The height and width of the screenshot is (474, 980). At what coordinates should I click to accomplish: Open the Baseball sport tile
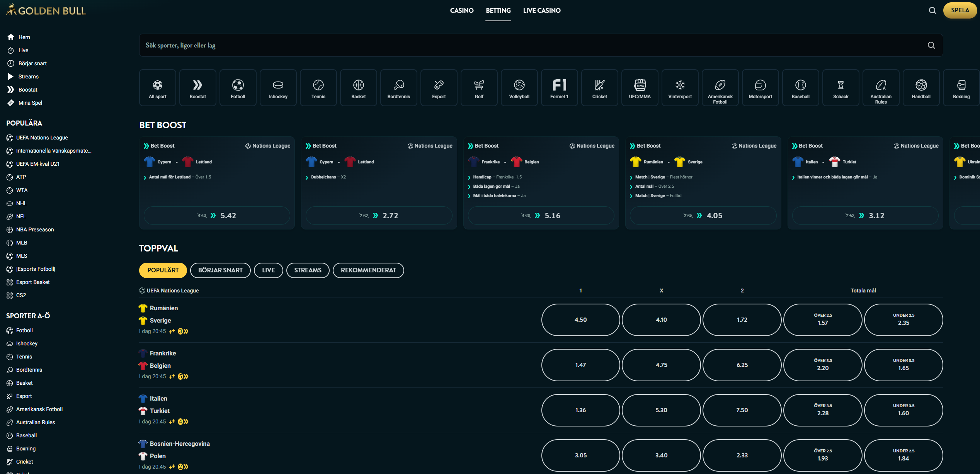pos(801,88)
